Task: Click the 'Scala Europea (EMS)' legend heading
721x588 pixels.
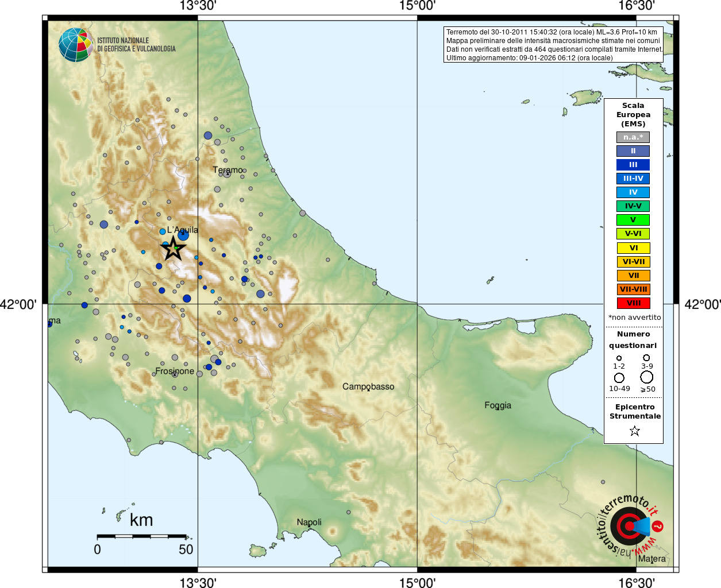Action: [633, 115]
